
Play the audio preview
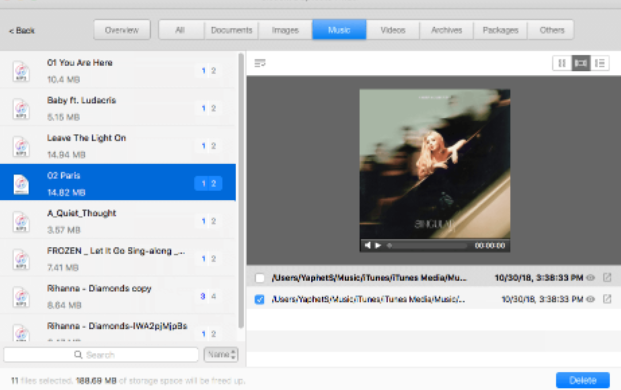coord(378,245)
